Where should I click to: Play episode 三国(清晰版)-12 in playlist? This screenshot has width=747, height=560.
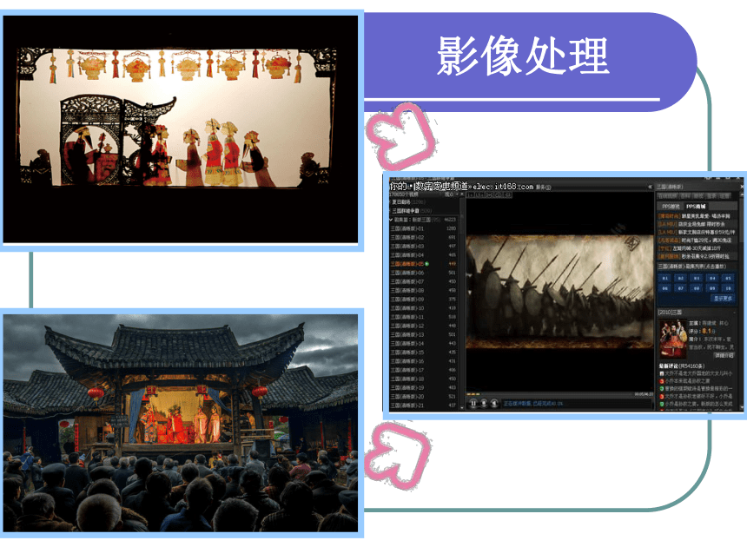tap(424, 326)
